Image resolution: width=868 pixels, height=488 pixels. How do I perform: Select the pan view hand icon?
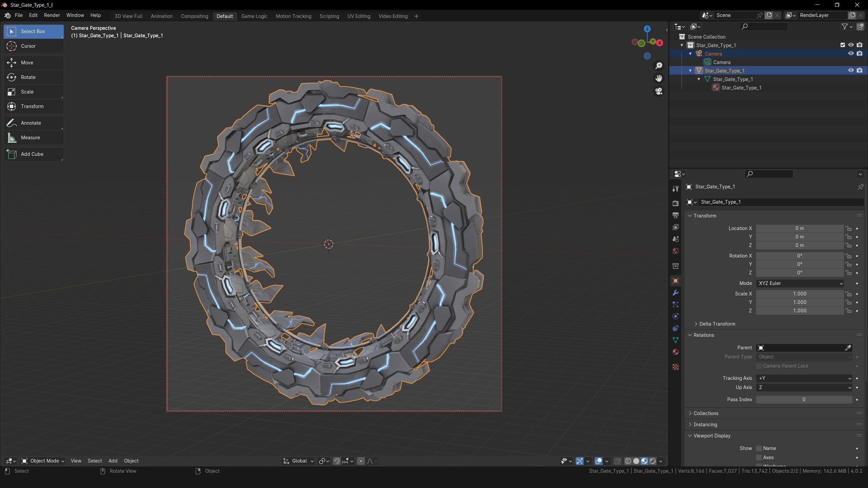pos(659,79)
